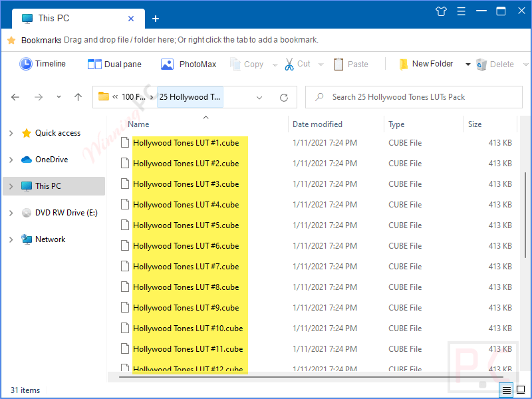Click the search magnifier icon
Viewport: 532px width, 399px height.
pyautogui.click(x=319, y=97)
